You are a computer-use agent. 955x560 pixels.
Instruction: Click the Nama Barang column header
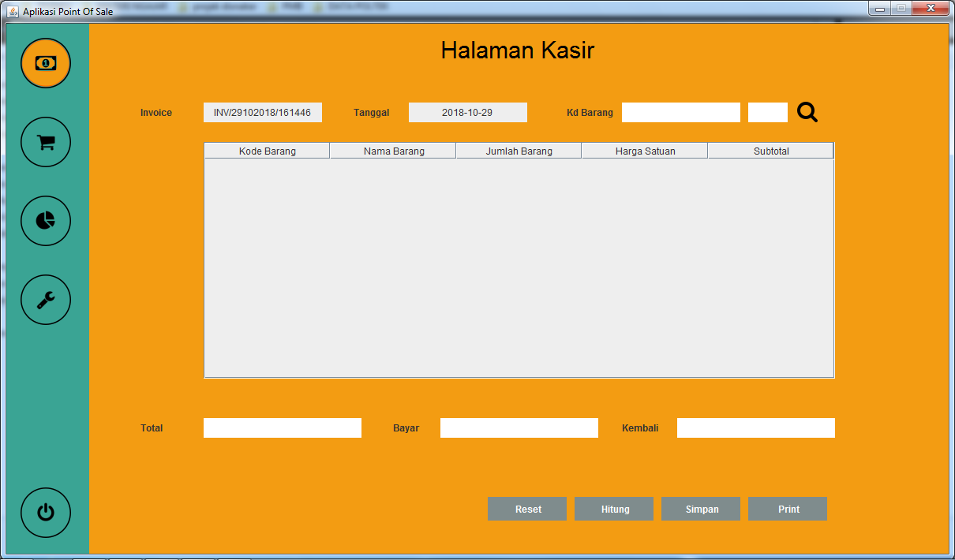click(x=391, y=150)
